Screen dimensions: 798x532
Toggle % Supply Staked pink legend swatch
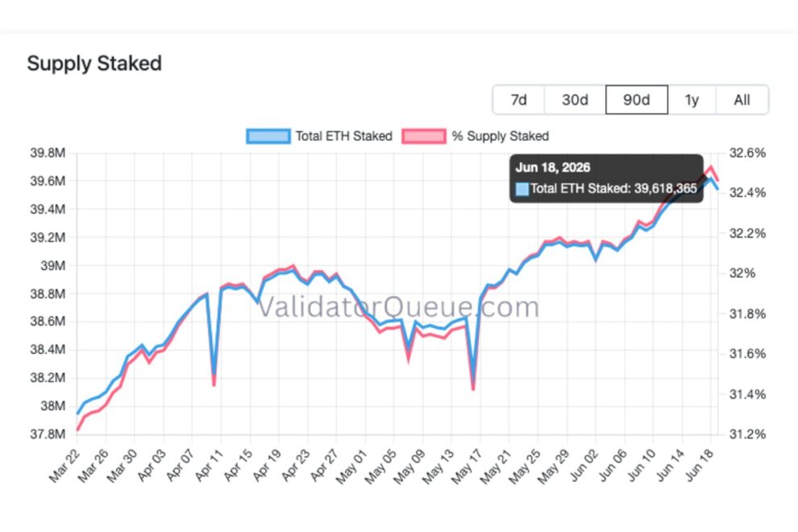(424, 136)
